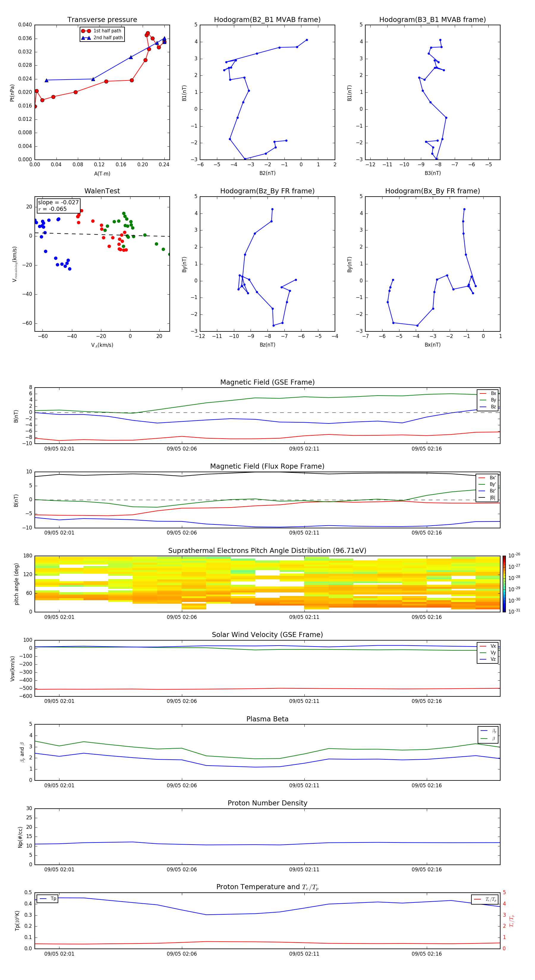Click Bx' legend entry in Flux Rope plot
The height and width of the screenshot is (980, 535).
pos(487,478)
